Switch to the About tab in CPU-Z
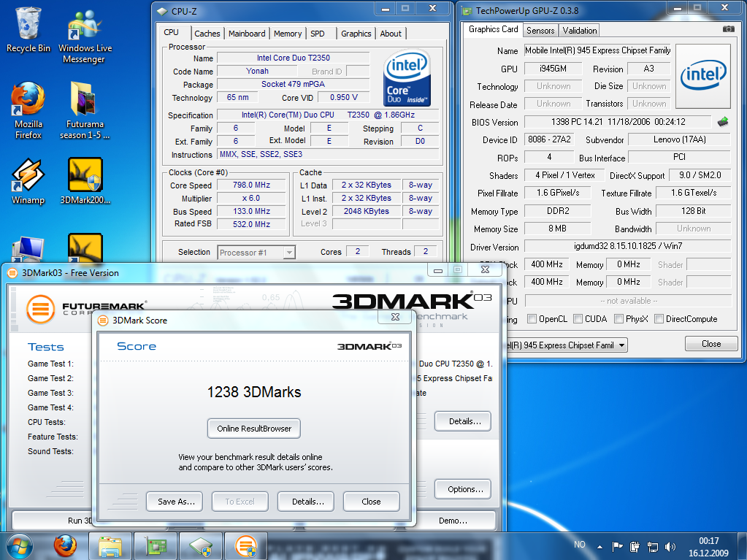 click(391, 34)
